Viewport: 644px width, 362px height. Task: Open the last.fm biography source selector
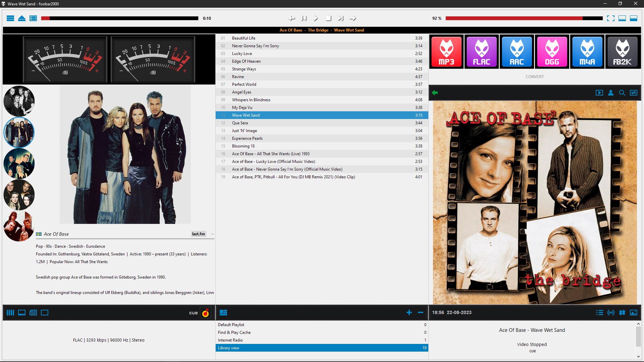(198, 234)
